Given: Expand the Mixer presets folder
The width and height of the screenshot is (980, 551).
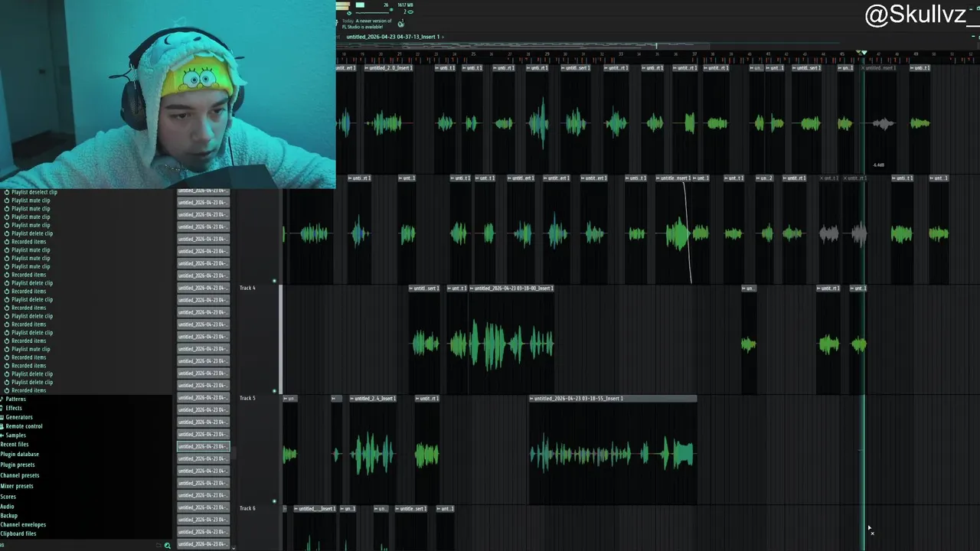Looking at the screenshot, I should pos(17,486).
